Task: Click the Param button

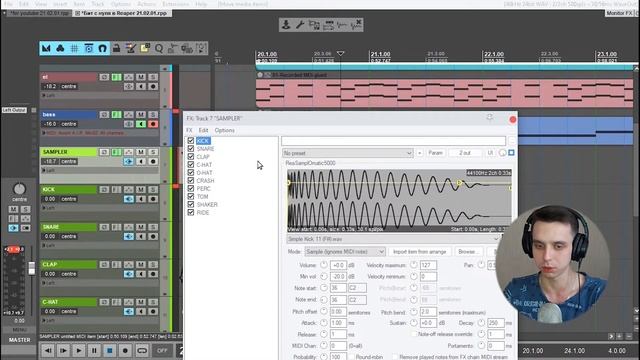Action: tap(436, 153)
